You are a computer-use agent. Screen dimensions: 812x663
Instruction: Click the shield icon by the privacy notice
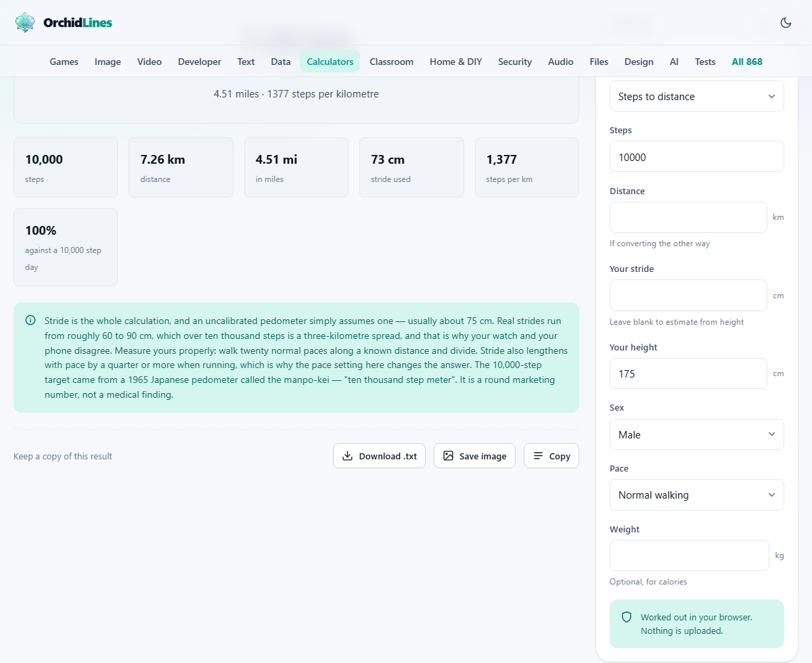pyautogui.click(x=627, y=617)
